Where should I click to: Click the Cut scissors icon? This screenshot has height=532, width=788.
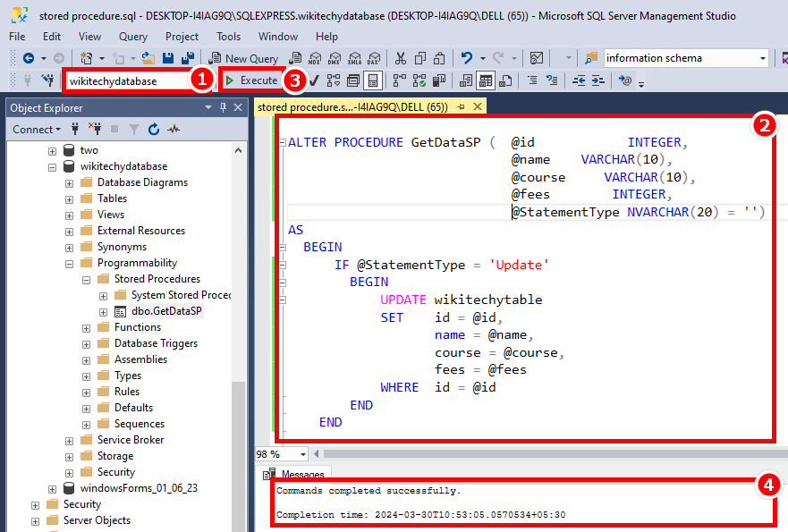(400, 58)
